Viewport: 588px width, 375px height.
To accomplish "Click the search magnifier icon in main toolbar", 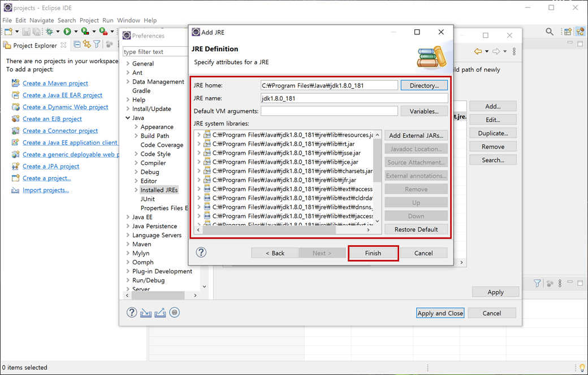I will pyautogui.click(x=550, y=32).
